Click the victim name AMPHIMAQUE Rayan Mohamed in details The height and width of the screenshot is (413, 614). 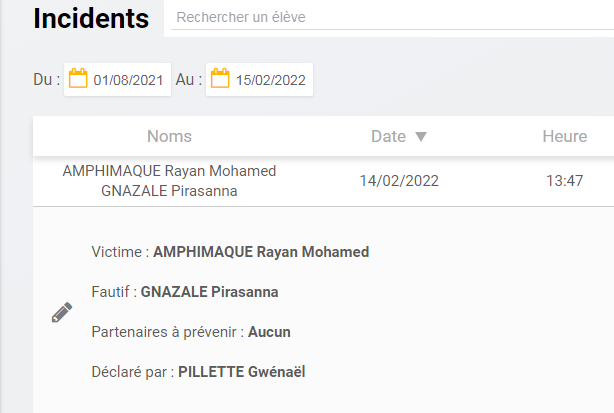pyautogui.click(x=261, y=252)
